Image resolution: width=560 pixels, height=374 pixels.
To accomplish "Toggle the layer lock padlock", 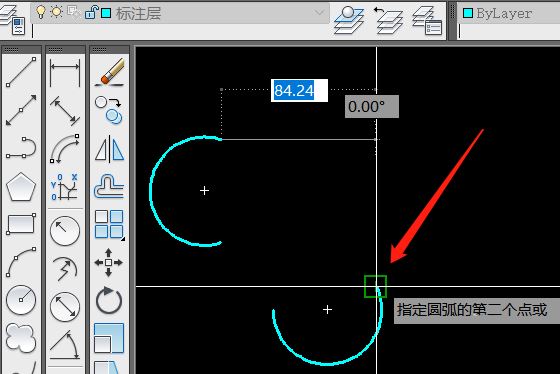I will [x=91, y=13].
